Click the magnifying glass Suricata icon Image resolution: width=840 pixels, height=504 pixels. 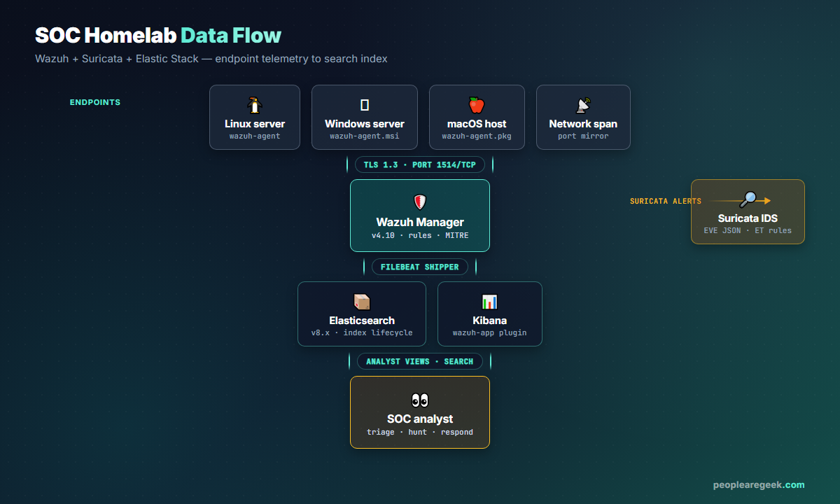click(x=748, y=199)
